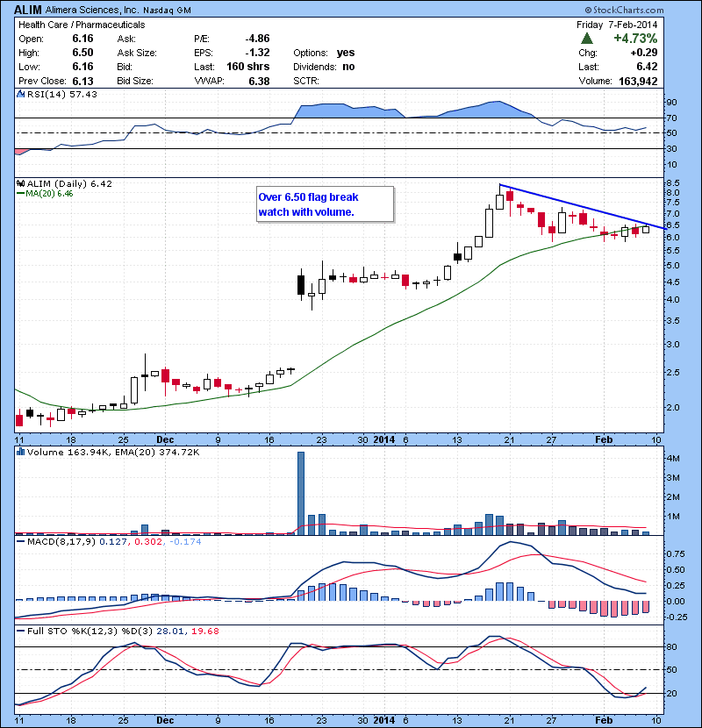702x728 pixels.
Task: Click the MACD histogram value -0.174
Action: click(x=185, y=541)
